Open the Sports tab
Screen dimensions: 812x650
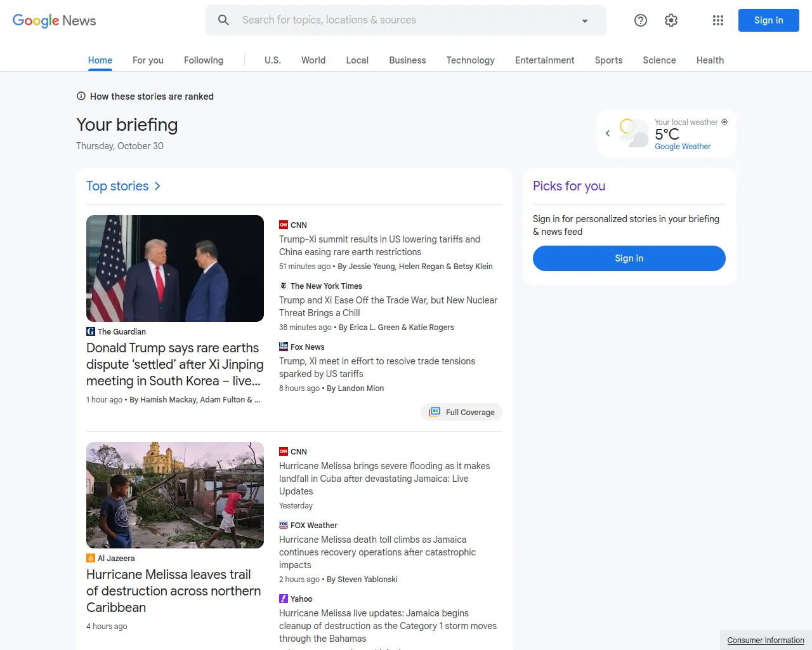tap(608, 60)
